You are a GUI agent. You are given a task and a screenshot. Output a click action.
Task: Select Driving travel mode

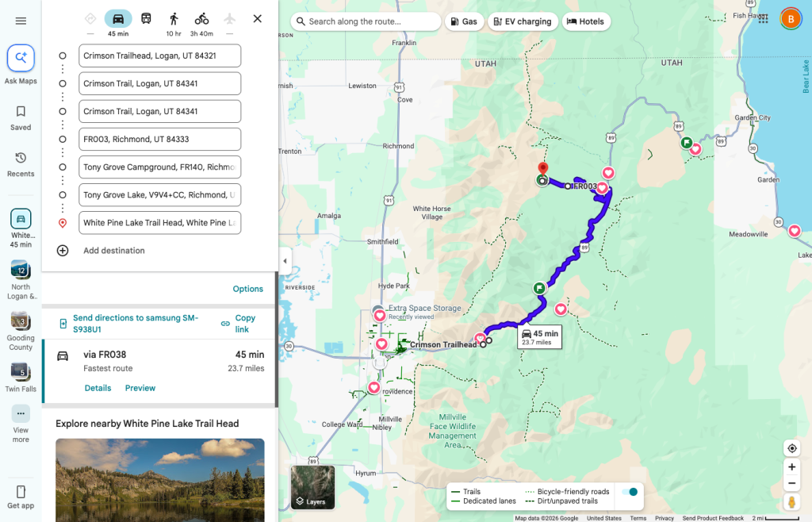(118, 19)
